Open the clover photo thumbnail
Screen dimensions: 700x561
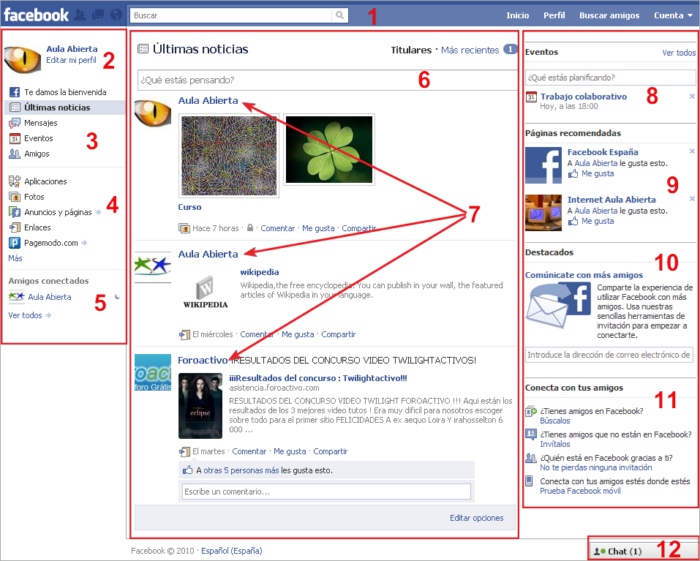tap(329, 150)
